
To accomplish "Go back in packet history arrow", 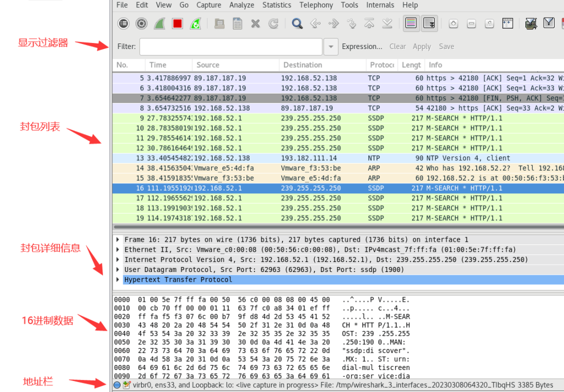I will [x=316, y=24].
